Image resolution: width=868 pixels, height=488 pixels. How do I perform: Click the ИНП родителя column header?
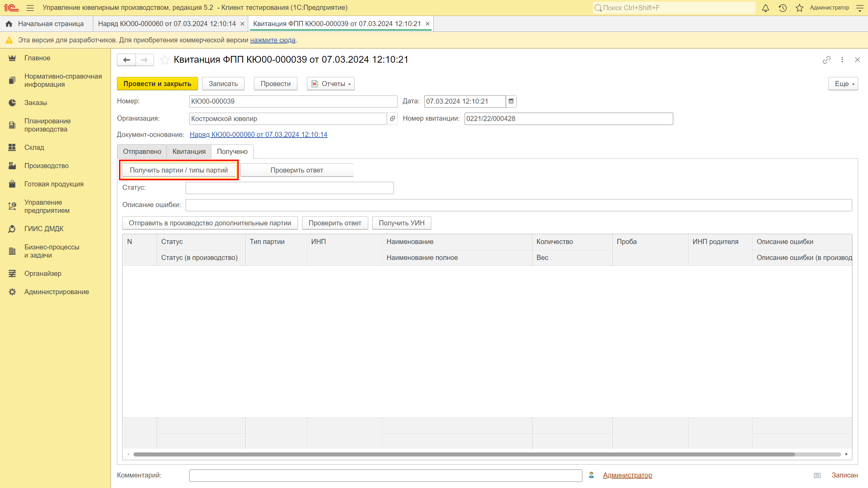(720, 249)
